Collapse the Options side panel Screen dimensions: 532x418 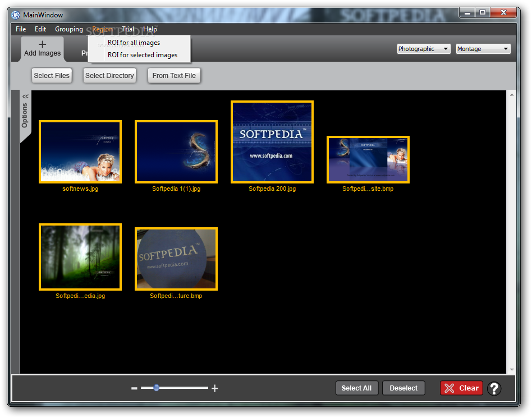click(25, 97)
